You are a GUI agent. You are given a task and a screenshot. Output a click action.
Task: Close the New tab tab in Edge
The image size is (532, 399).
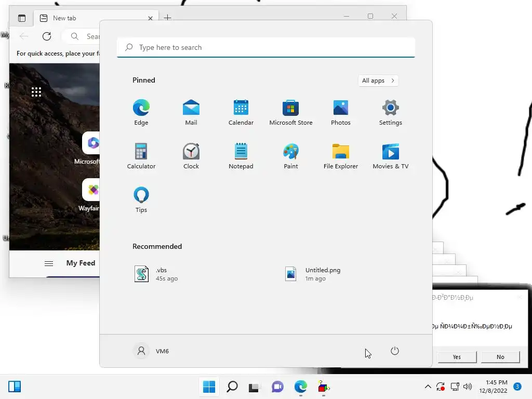(150, 18)
